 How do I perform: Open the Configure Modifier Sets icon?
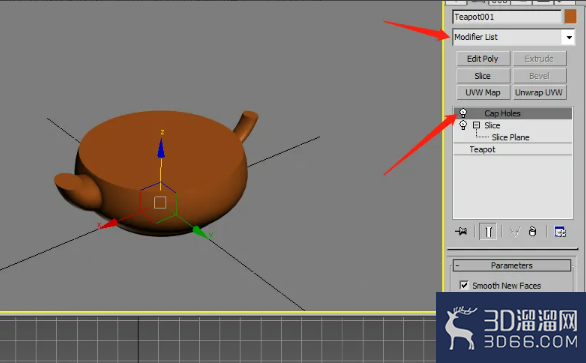[560, 232]
